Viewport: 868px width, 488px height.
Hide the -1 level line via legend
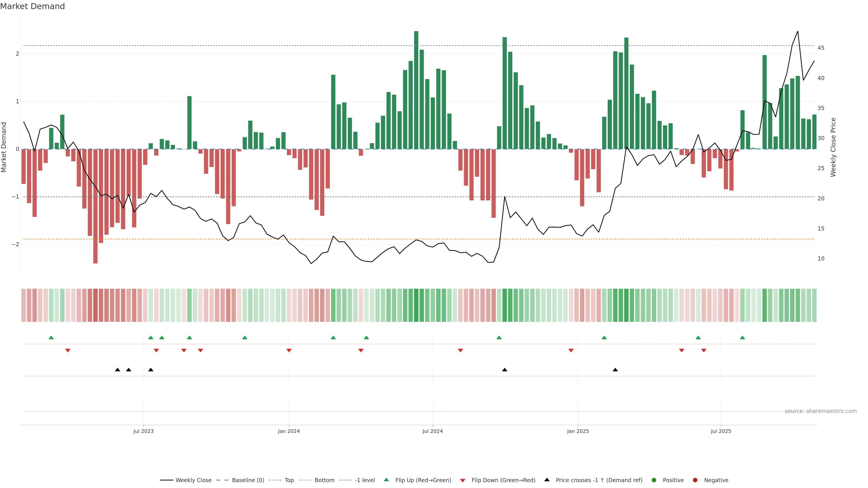pos(365,480)
